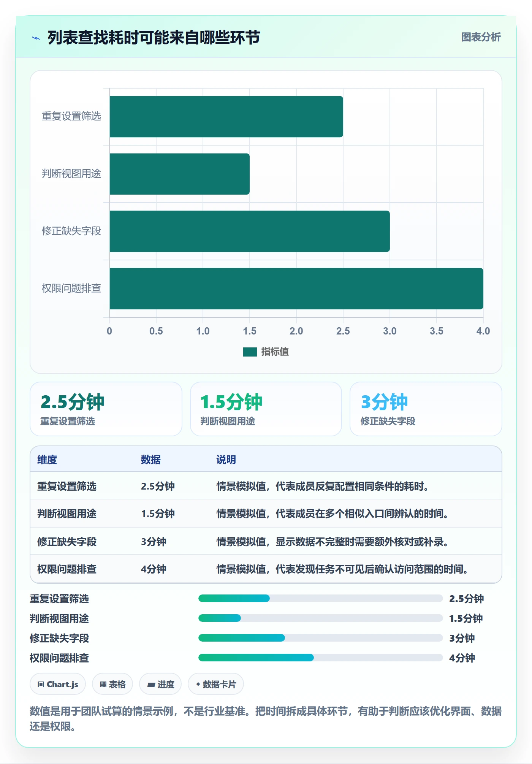Click the chart bar for 判断视图用途
This screenshot has width=532, height=764.
click(179, 174)
